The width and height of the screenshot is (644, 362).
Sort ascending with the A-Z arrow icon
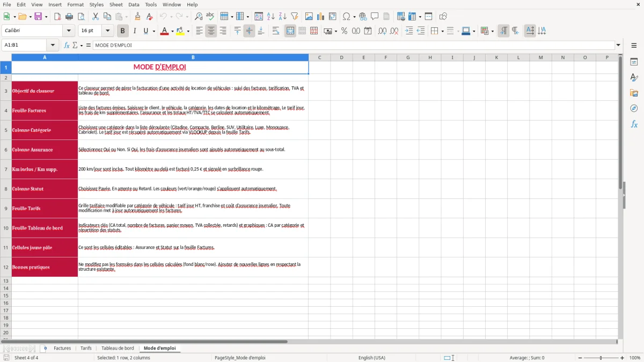(x=270, y=17)
